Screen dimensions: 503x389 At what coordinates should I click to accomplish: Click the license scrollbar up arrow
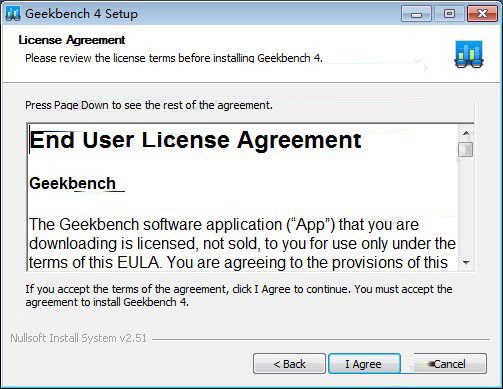click(466, 133)
